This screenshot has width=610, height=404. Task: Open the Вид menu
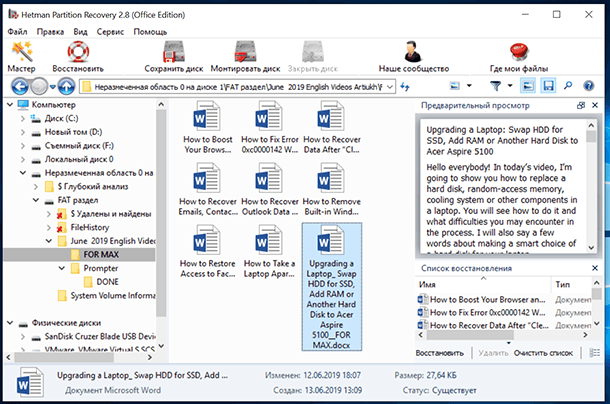click(x=81, y=32)
